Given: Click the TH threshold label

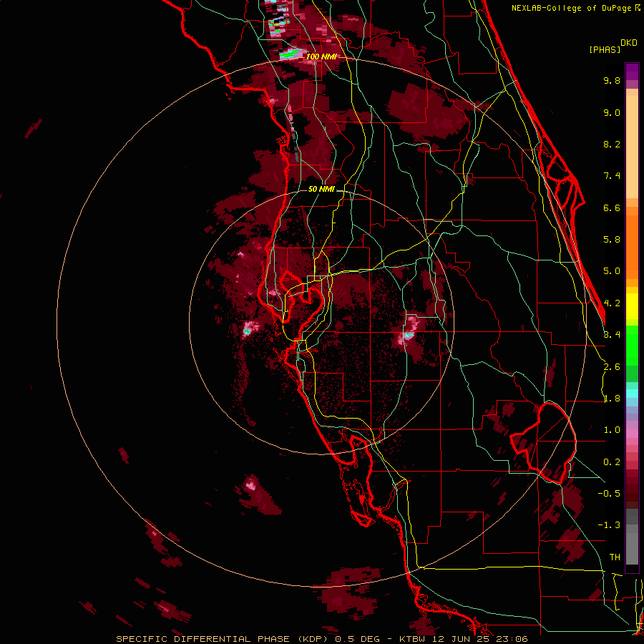Looking at the screenshot, I should [x=615, y=557].
